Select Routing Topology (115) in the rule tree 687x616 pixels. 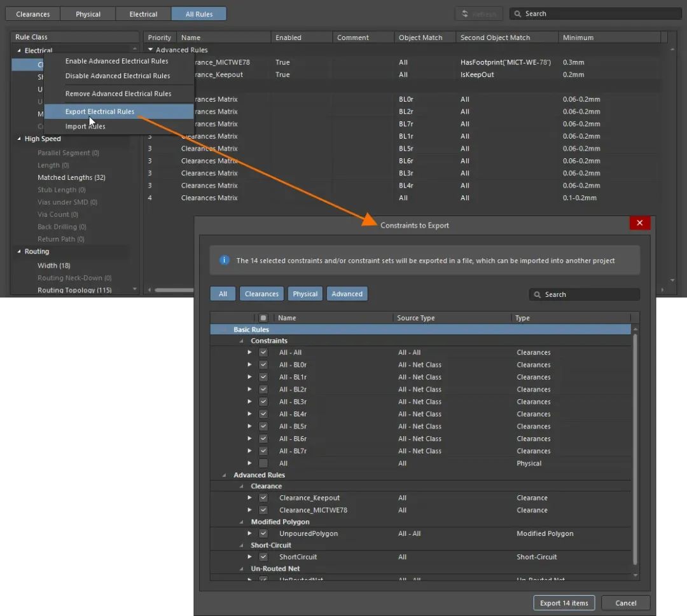(x=74, y=290)
